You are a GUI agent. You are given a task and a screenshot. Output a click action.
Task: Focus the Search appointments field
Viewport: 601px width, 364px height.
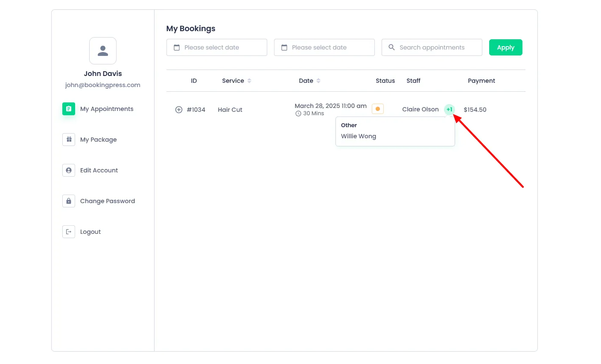click(x=432, y=47)
